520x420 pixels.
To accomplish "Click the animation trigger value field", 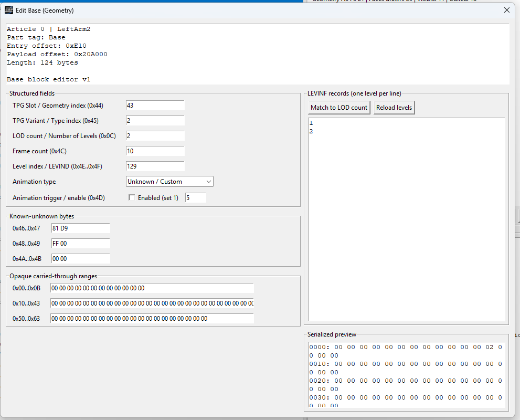I will (x=195, y=198).
